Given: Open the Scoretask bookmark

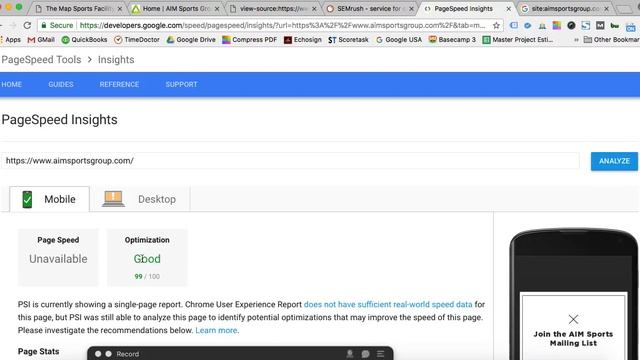Looking at the screenshot, I should pyautogui.click(x=348, y=40).
